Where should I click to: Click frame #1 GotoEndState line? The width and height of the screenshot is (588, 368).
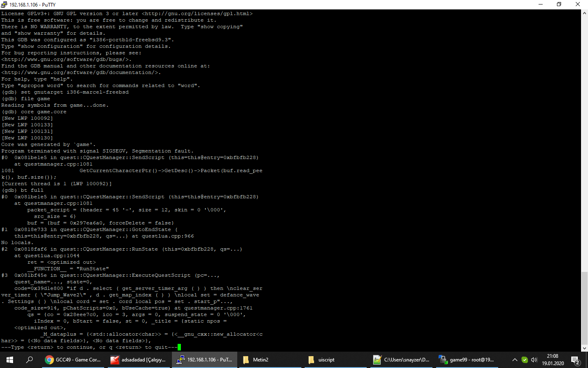point(89,229)
